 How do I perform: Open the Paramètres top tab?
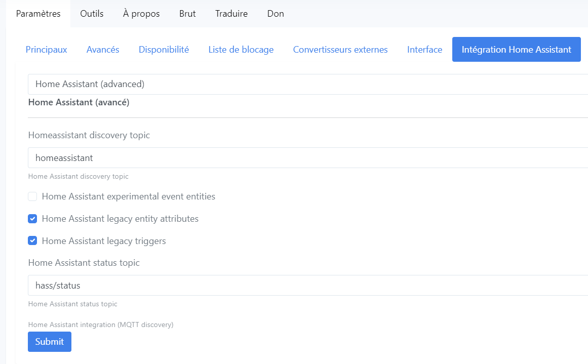(38, 14)
